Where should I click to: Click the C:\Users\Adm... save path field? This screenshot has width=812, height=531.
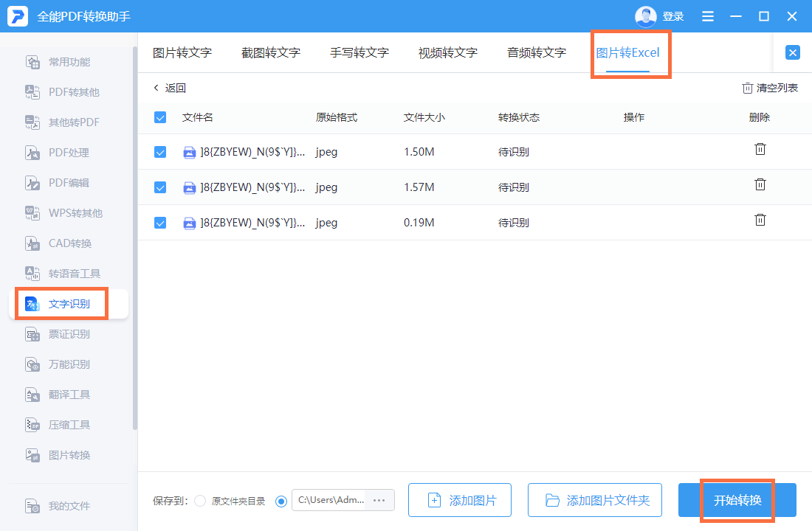pos(331,500)
